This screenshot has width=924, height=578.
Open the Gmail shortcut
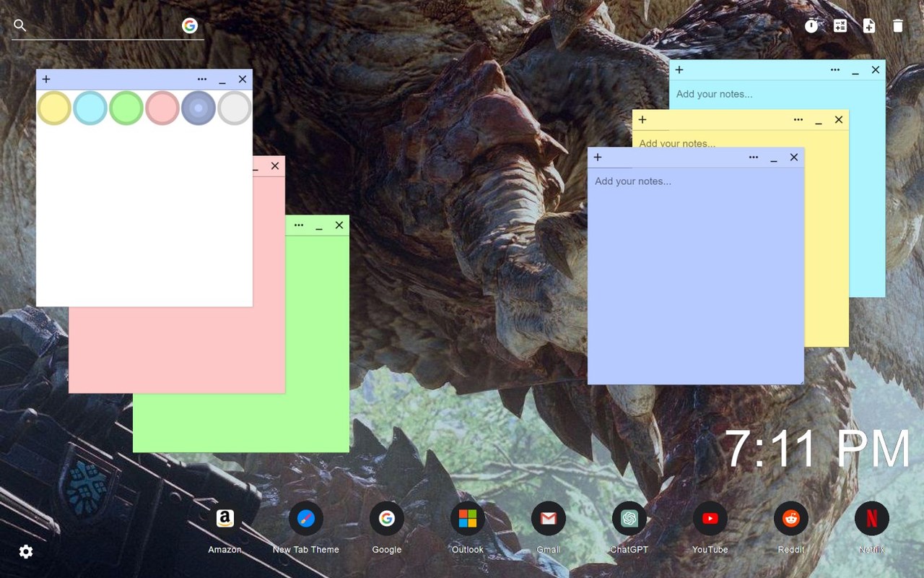click(x=549, y=519)
